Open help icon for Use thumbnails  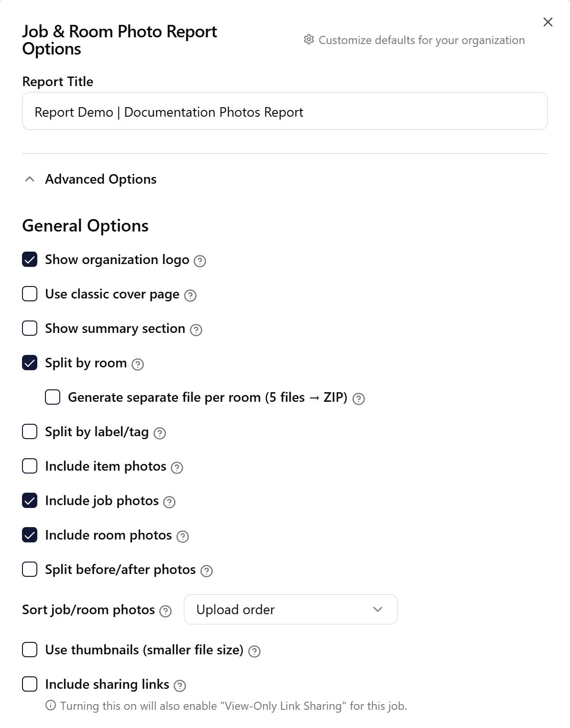(254, 651)
